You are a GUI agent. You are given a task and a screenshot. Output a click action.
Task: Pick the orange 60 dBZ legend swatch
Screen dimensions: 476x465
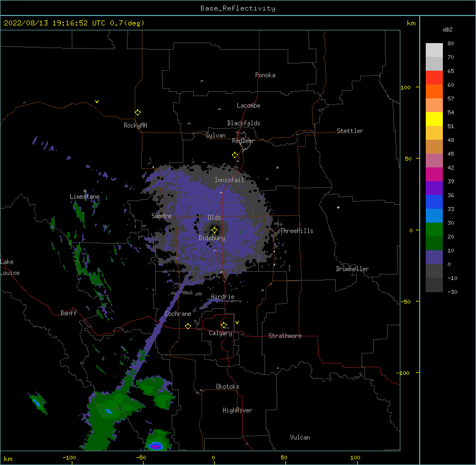tap(434, 91)
